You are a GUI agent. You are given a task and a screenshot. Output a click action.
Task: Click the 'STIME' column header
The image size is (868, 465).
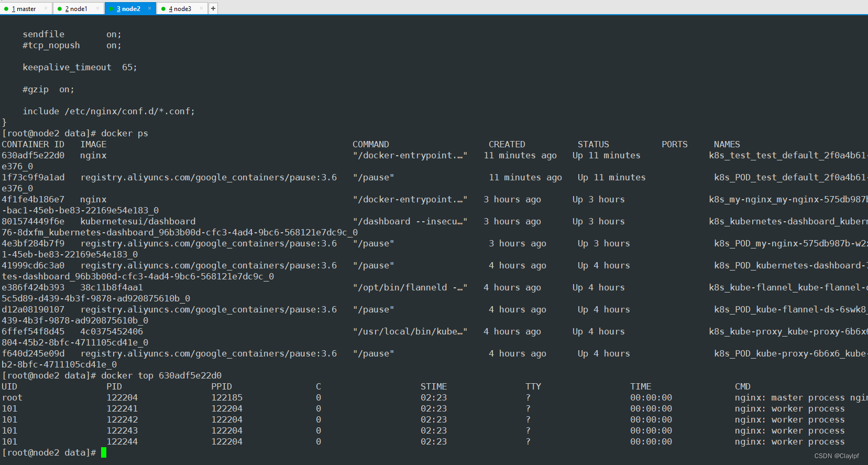pyautogui.click(x=434, y=386)
